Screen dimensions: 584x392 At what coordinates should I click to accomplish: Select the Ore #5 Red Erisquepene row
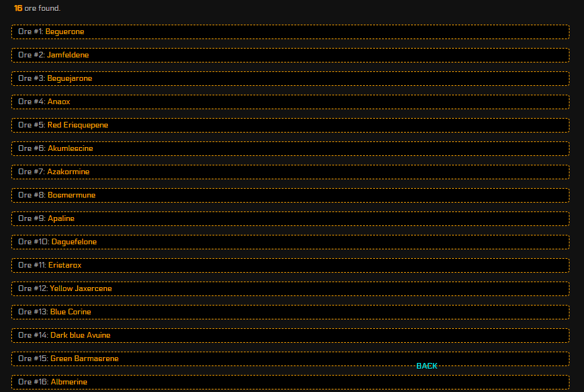click(x=290, y=126)
